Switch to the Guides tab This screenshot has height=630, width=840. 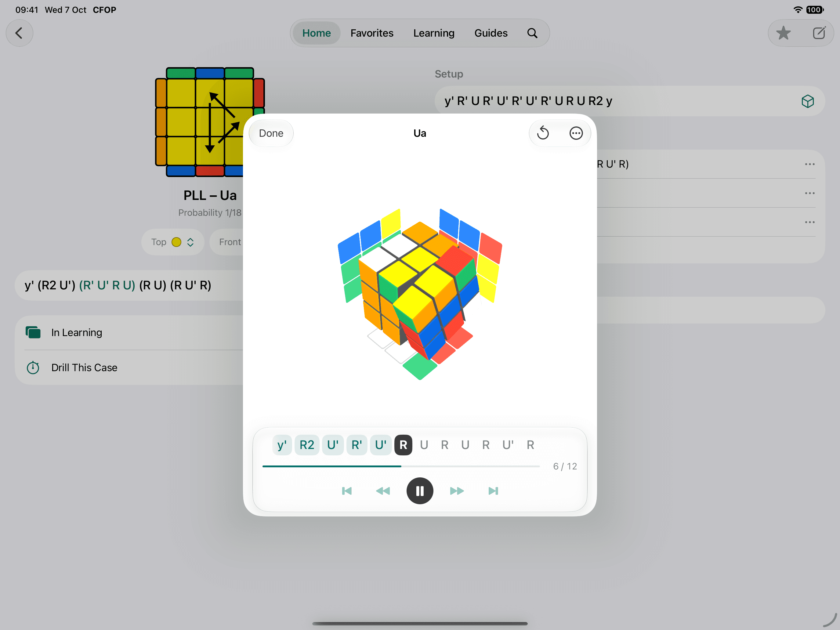[x=491, y=33]
